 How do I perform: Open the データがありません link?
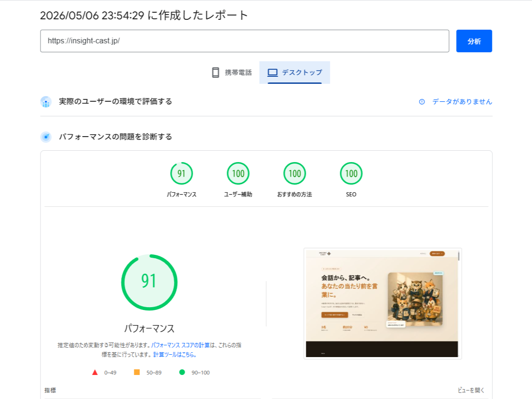pos(462,102)
